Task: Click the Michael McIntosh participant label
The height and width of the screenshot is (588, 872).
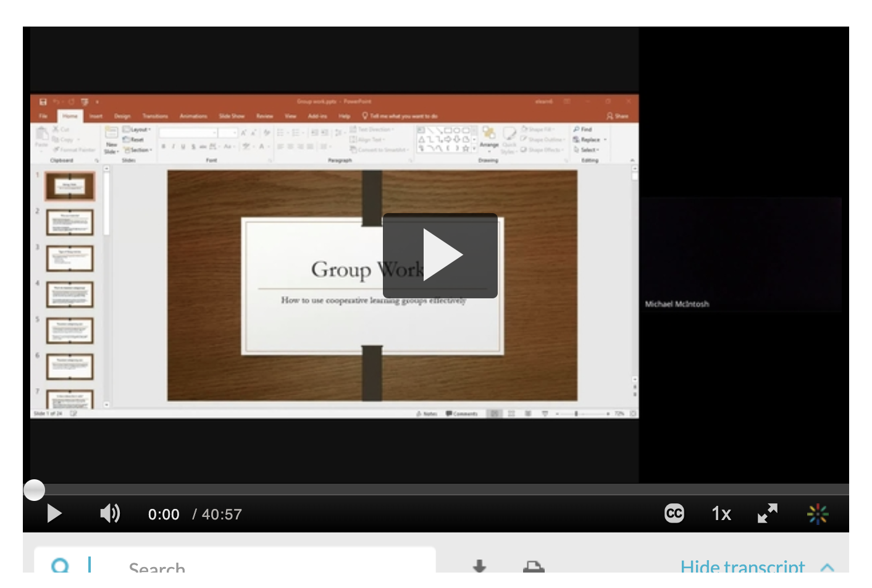Action: click(677, 304)
